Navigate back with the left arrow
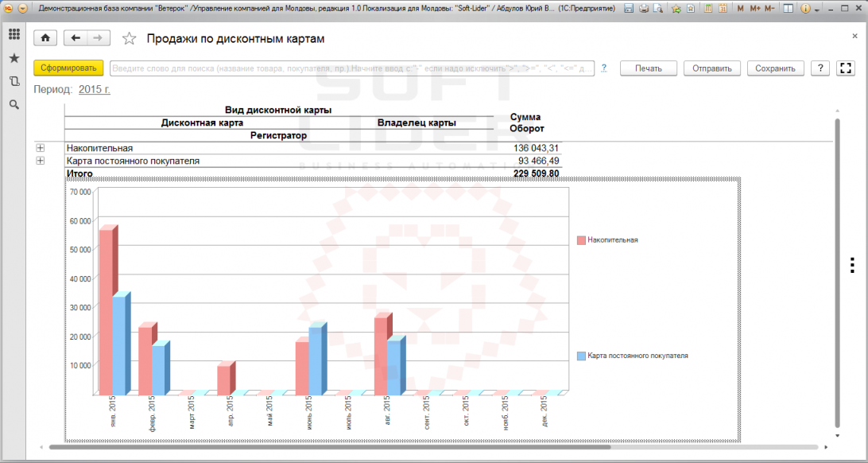Viewport: 868px width, 463px height. [76, 37]
